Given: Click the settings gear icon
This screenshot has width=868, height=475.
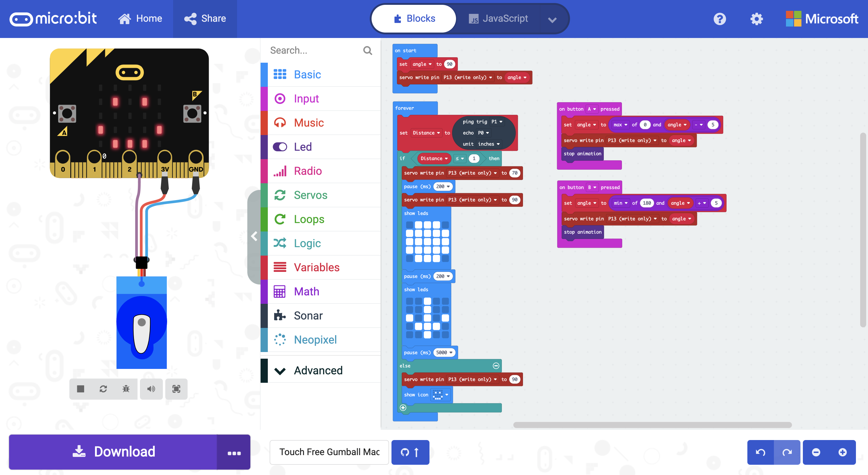Looking at the screenshot, I should pos(756,17).
